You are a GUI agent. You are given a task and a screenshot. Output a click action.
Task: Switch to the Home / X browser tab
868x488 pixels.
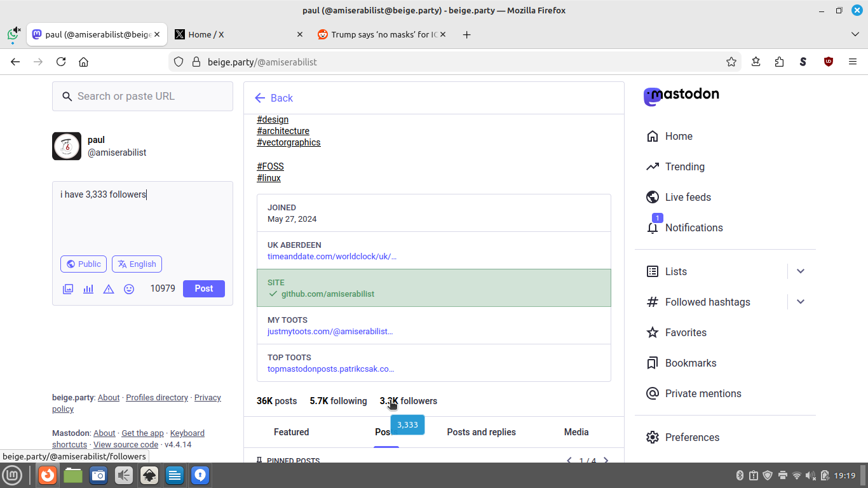point(235,34)
